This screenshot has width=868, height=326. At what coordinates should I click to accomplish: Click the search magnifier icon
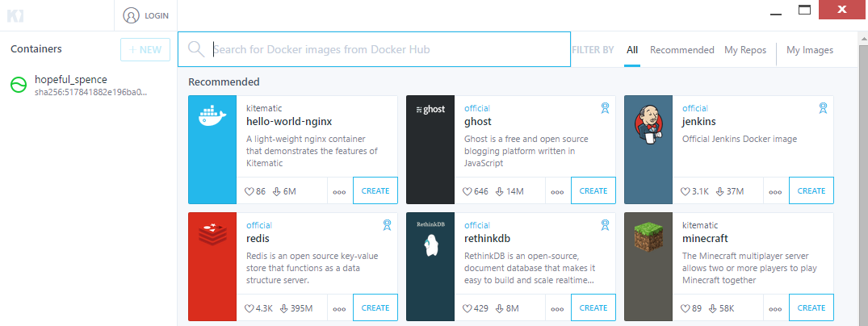196,49
